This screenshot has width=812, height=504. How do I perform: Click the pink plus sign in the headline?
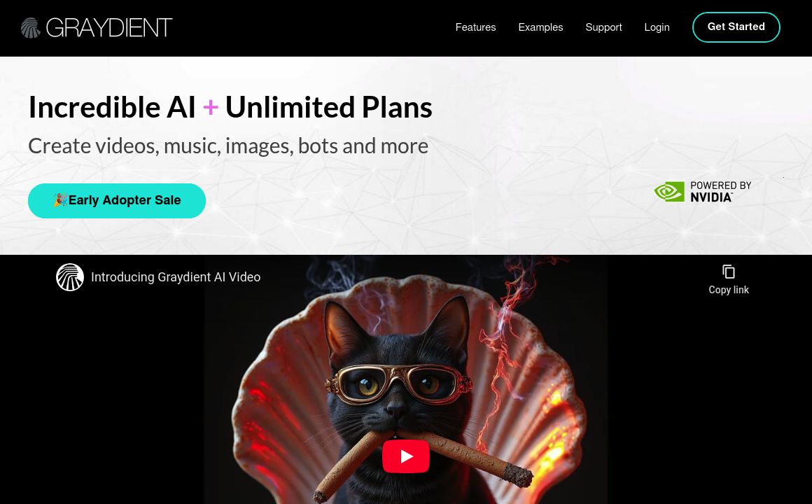(210, 108)
